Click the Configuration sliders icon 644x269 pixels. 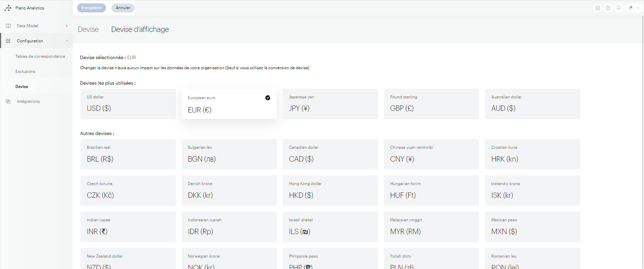point(8,41)
